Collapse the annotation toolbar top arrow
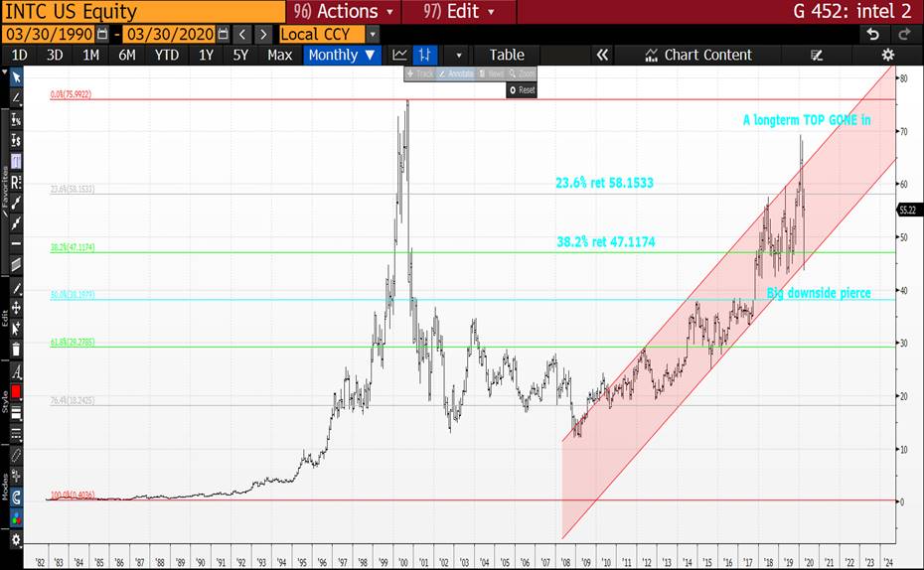924x570 pixels. tap(5, 72)
